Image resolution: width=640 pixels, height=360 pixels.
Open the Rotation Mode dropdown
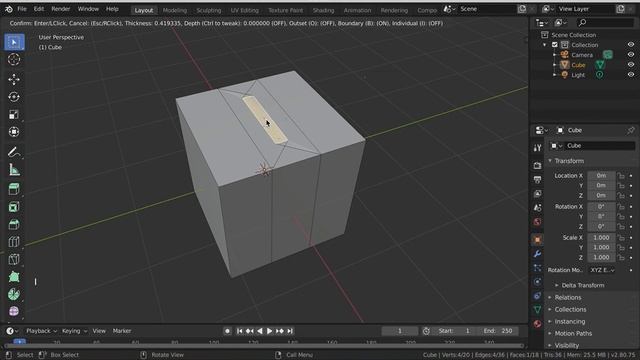pyautogui.click(x=602, y=270)
